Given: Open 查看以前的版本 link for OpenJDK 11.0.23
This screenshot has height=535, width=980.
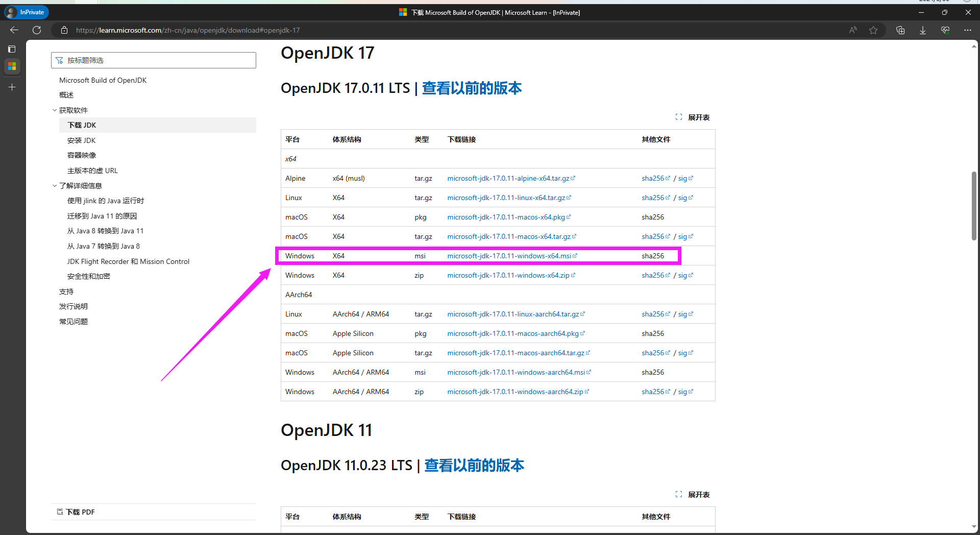Looking at the screenshot, I should tap(474, 466).
